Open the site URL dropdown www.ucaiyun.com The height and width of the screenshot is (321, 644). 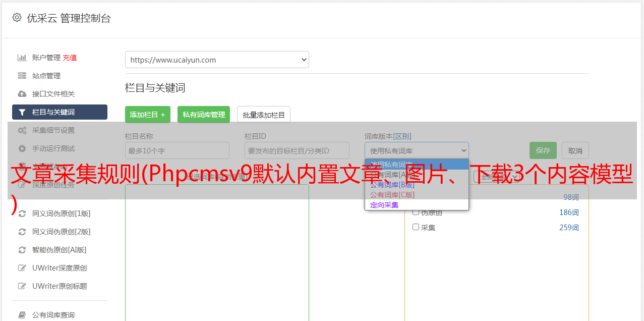(217, 60)
